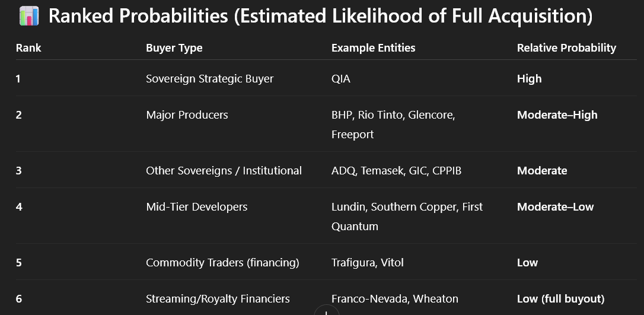Click the Ranked Probabilities heading text
Screen dimensions: 644x315
pyautogui.click(x=320, y=16)
